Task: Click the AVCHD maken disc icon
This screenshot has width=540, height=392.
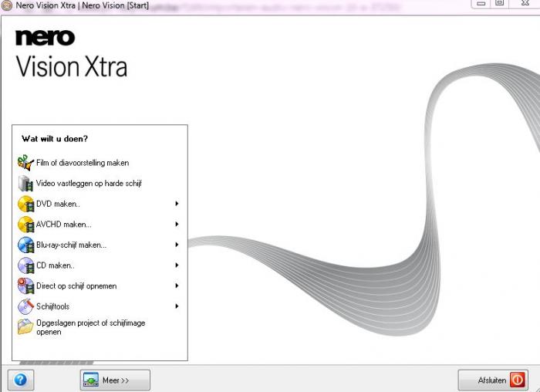Action: [x=25, y=225]
